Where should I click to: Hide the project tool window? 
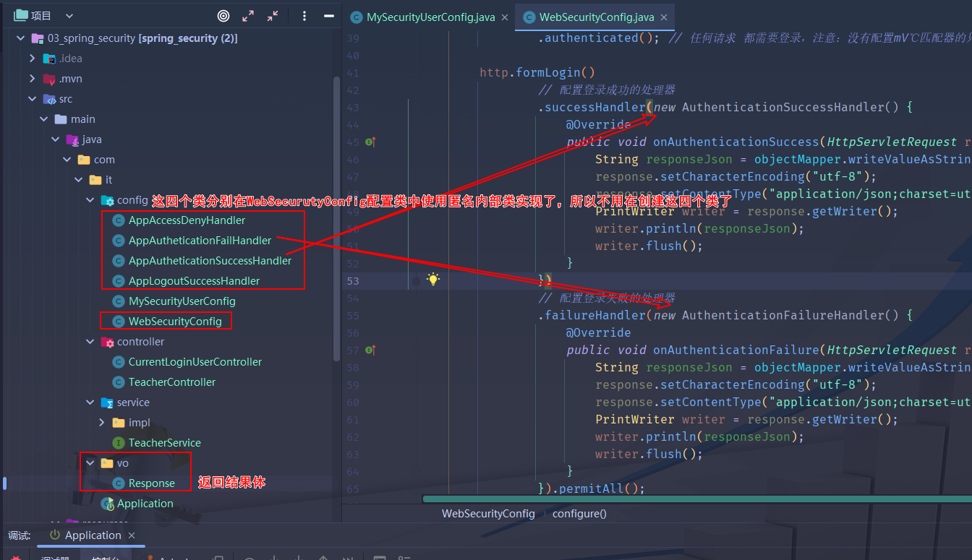[328, 15]
